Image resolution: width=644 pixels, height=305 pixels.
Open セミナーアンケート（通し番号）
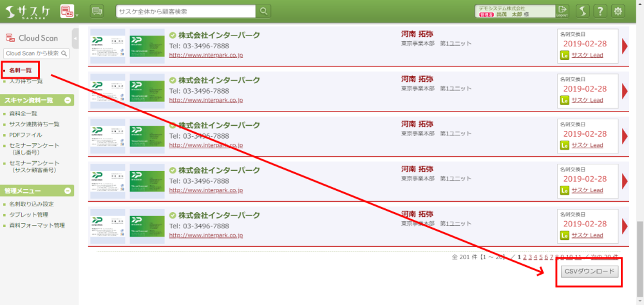[34, 149]
